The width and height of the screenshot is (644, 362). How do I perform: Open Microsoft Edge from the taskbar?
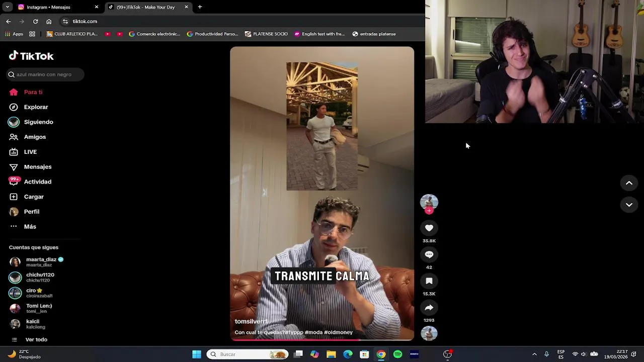coord(348,354)
